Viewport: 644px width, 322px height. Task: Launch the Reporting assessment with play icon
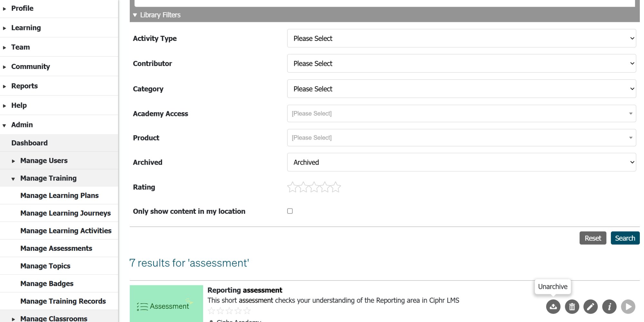tap(628, 307)
